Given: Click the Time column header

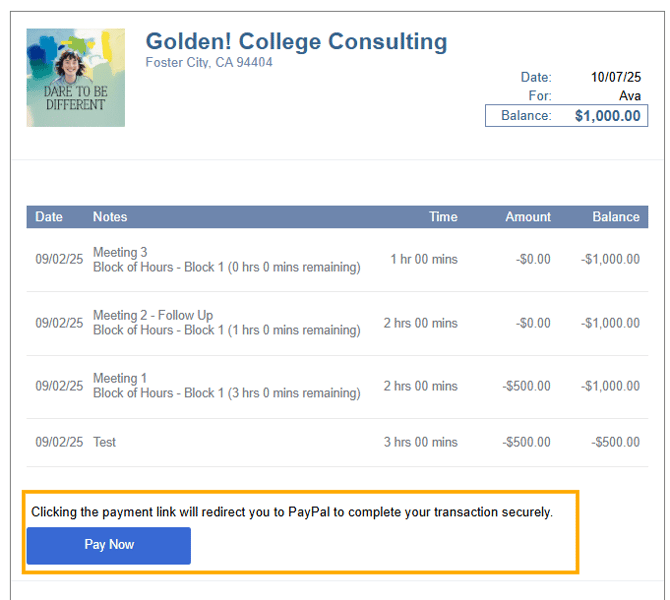Looking at the screenshot, I should [x=442, y=217].
